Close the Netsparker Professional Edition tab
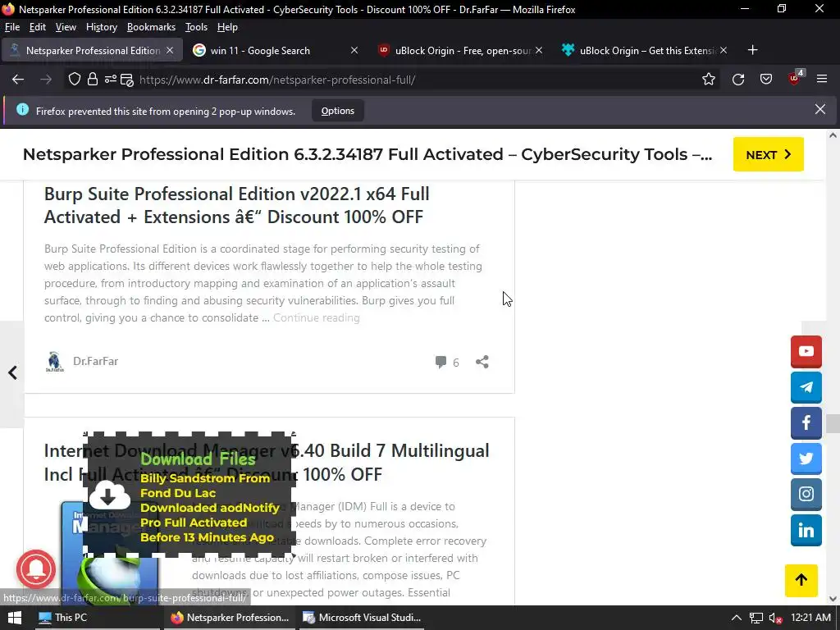Screen dimensions: 840x630 pyautogui.click(x=170, y=50)
